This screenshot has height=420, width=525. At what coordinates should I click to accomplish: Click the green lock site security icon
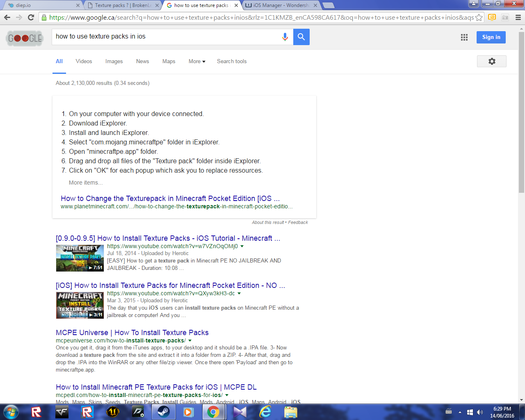point(44,18)
